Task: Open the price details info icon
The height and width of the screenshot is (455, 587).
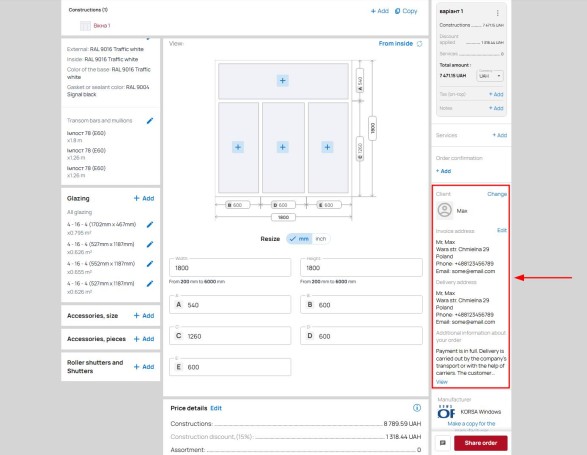Action: (x=417, y=408)
